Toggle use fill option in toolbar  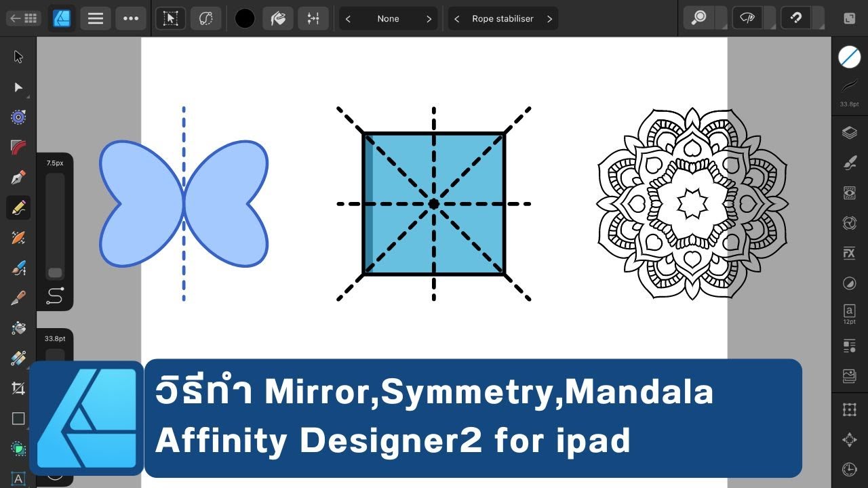coord(277,18)
